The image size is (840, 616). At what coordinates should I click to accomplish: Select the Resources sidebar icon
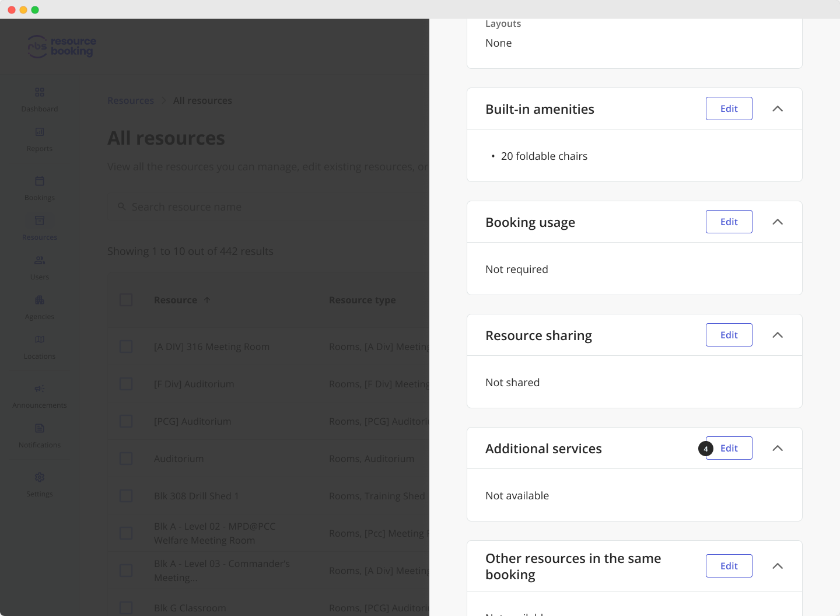click(x=39, y=228)
